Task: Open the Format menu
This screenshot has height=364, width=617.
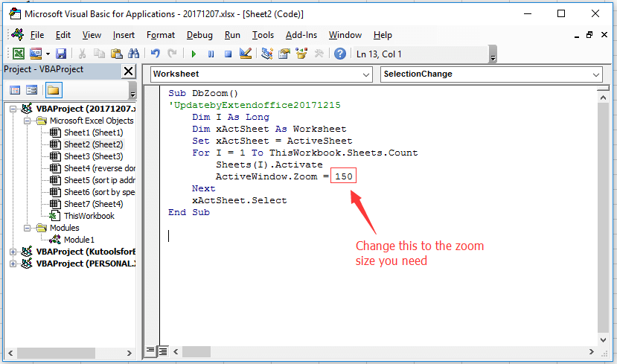Action: (161, 35)
